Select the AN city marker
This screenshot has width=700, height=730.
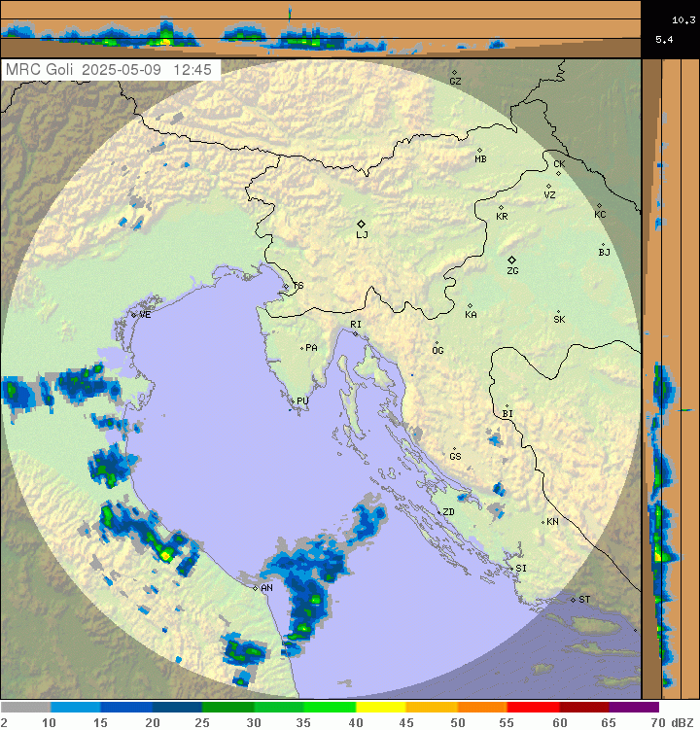point(256,588)
